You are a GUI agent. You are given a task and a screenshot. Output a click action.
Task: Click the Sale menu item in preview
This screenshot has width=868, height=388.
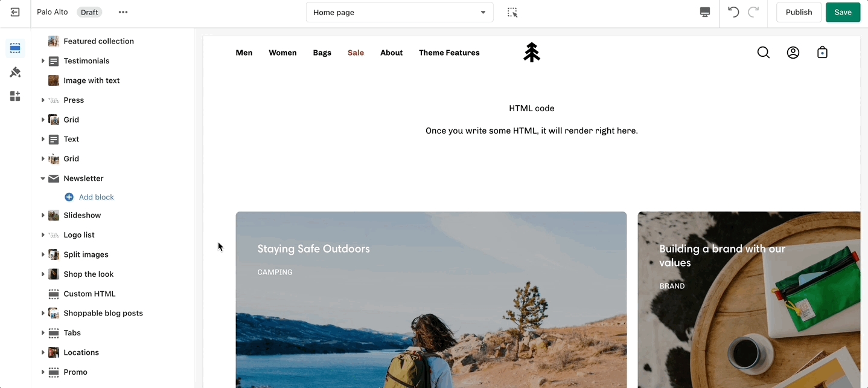coord(356,53)
